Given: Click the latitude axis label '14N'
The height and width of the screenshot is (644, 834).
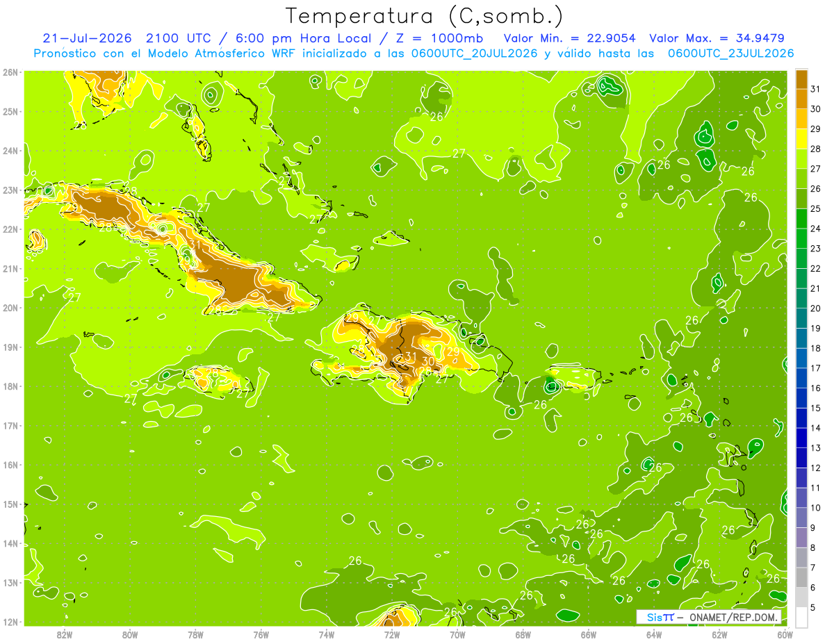Looking at the screenshot, I should point(10,543).
